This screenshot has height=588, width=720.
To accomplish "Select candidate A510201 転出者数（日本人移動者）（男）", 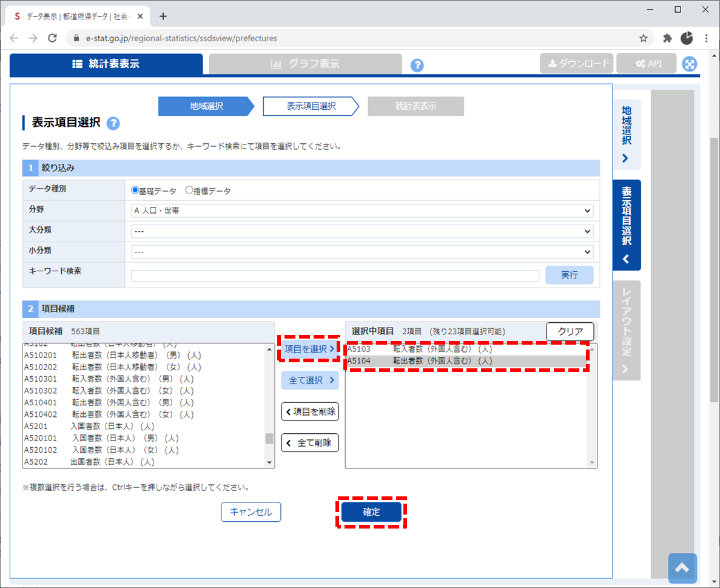I will 144,355.
